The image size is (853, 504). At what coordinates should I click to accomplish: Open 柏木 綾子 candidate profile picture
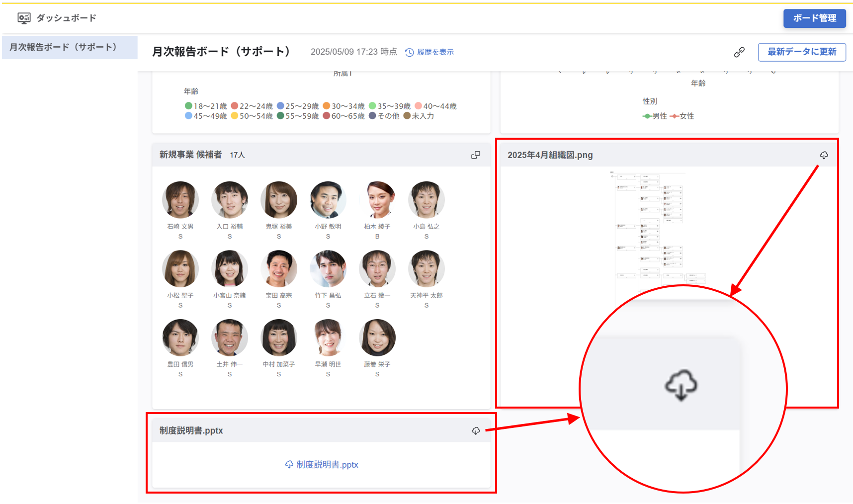click(x=377, y=200)
